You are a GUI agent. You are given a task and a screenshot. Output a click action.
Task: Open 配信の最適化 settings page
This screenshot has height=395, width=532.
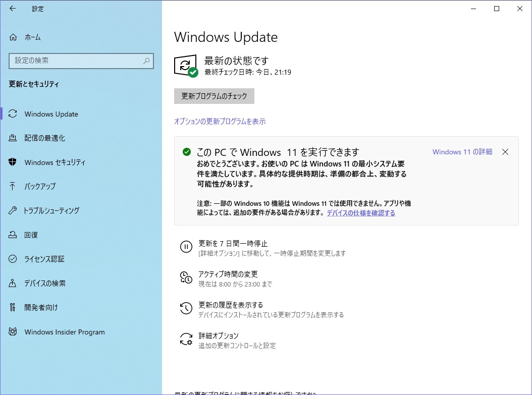pos(81,138)
